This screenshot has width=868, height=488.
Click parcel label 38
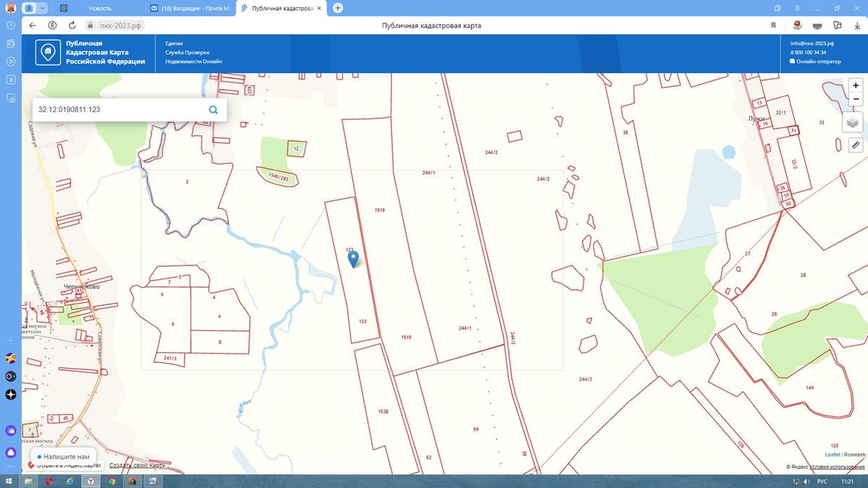click(x=625, y=133)
